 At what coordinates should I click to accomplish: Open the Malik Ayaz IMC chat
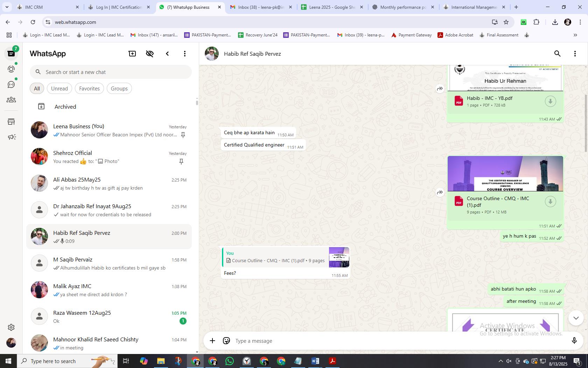coord(109,290)
